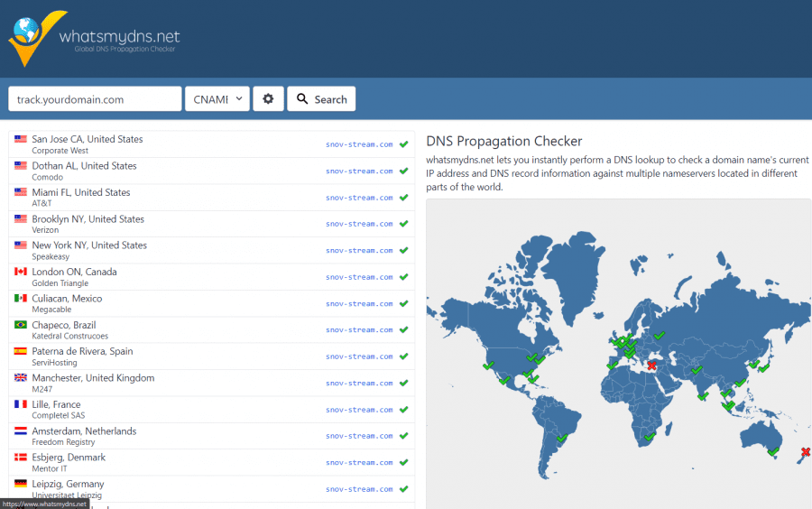
Task: Click the red X marker near Turkey
Action: coord(651,366)
